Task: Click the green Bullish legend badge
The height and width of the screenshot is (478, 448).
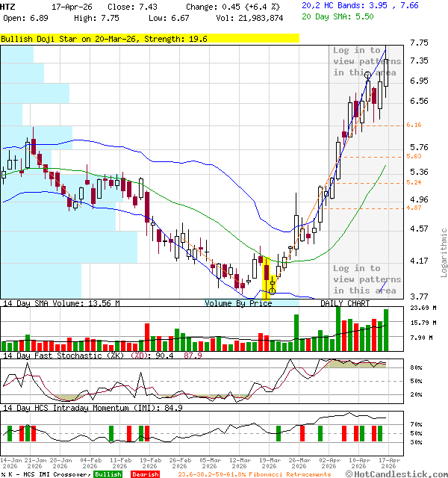Action: click(x=108, y=474)
